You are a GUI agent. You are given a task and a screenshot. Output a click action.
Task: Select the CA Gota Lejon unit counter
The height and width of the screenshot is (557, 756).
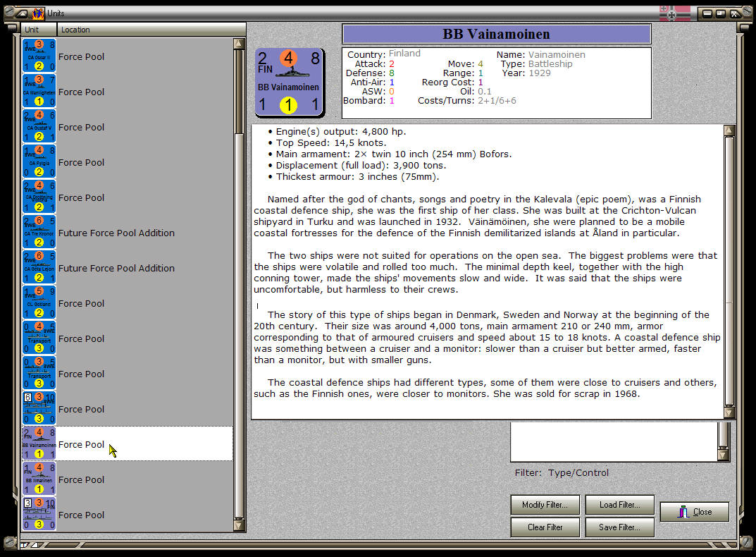(x=39, y=267)
